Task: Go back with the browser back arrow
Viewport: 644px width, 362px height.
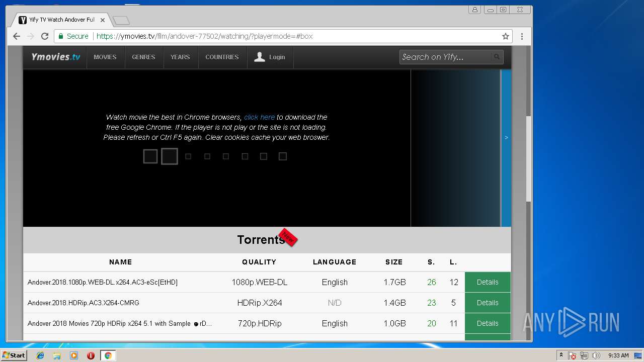Action: tap(17, 36)
